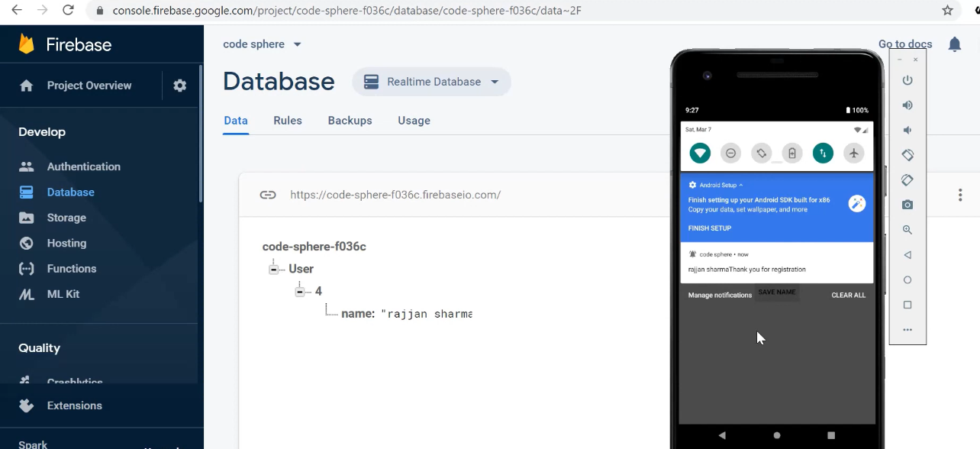Click the sidebar vertical scrollbar

click(201, 134)
